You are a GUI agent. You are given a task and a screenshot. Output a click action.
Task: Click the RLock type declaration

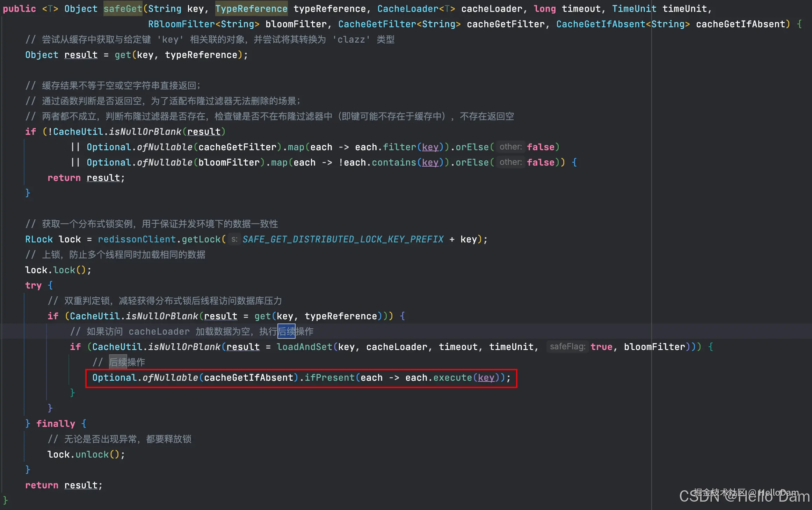39,239
